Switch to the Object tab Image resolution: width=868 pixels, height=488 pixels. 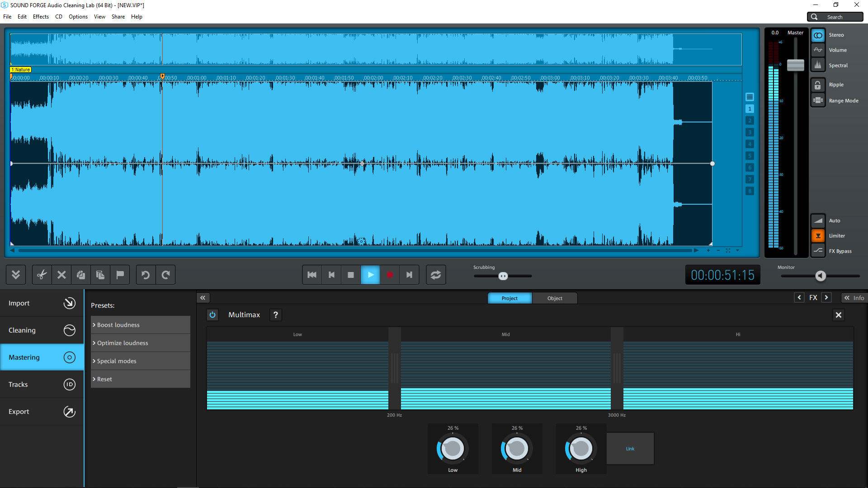555,298
